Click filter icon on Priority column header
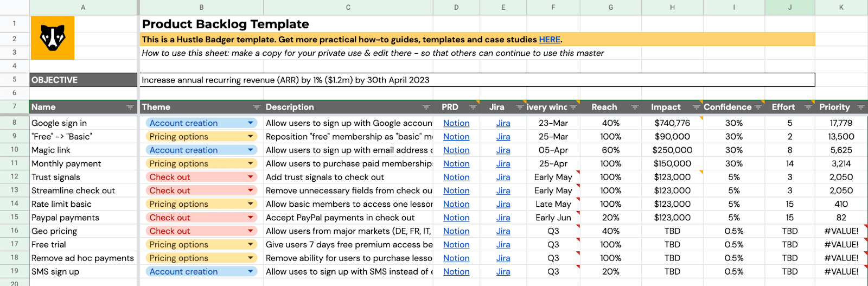 (860, 107)
